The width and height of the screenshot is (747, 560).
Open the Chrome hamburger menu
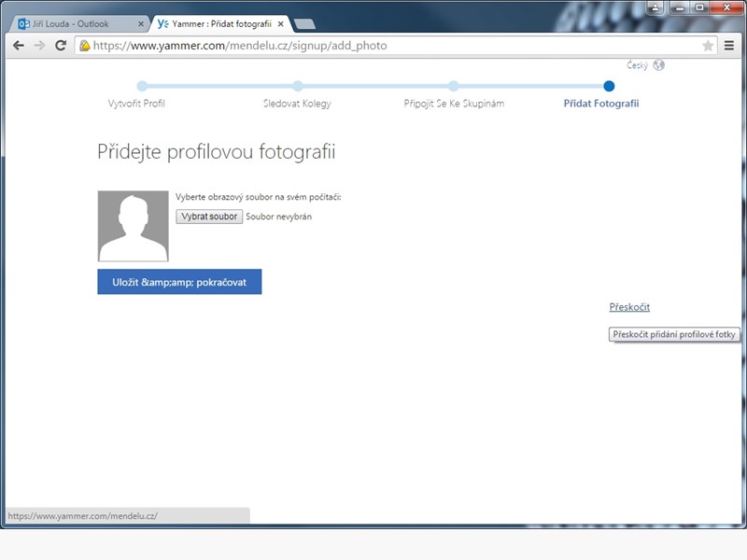729,45
